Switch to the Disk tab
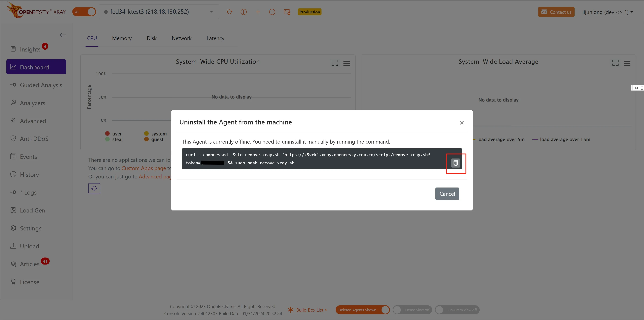Screen dimensions: 644x320 [x=151, y=38]
